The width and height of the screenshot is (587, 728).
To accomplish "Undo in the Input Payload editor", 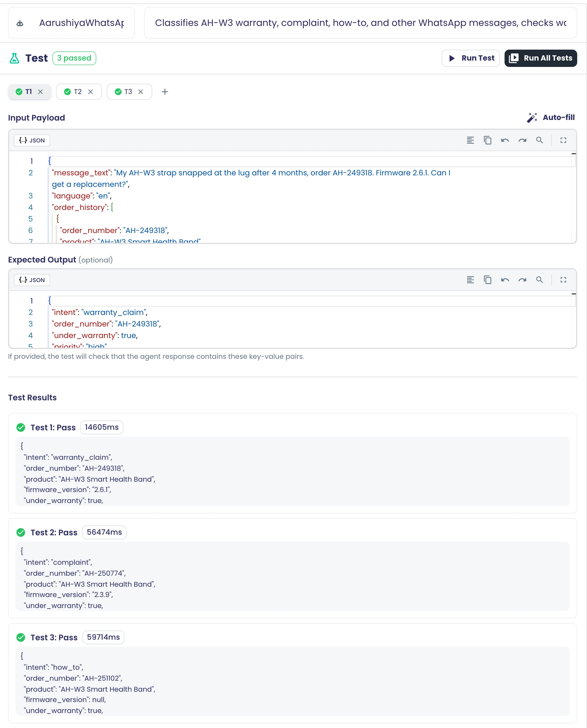I will tap(505, 140).
